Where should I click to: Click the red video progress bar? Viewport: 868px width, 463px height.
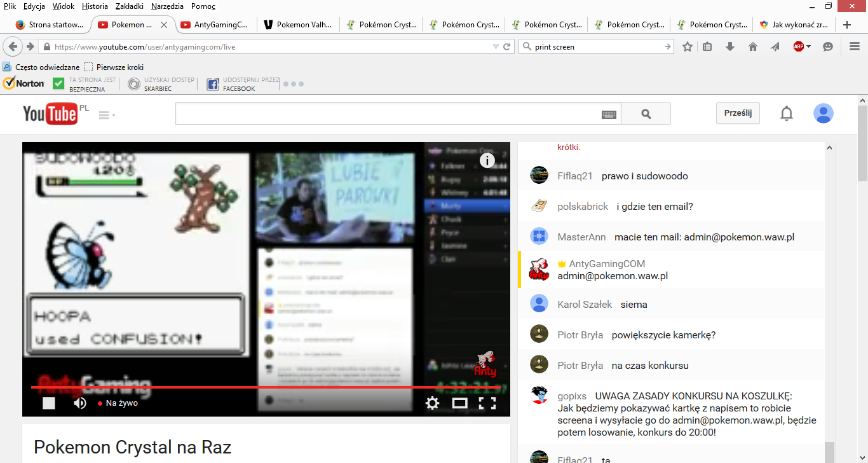coord(254,387)
